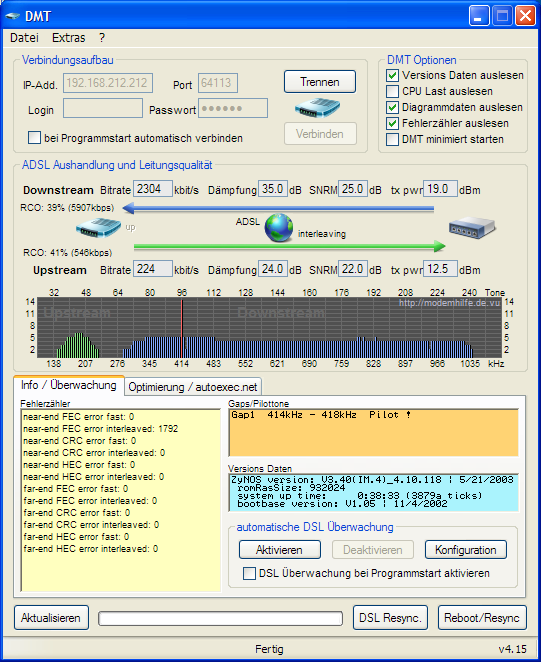Click the ADSL globe icon

pos(279,228)
